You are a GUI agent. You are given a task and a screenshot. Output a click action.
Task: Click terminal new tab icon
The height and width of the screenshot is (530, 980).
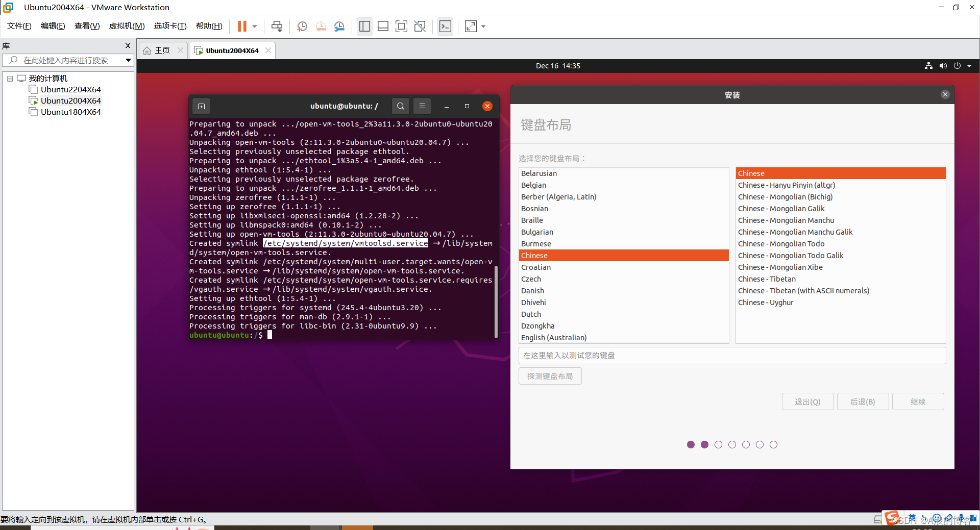(x=202, y=106)
